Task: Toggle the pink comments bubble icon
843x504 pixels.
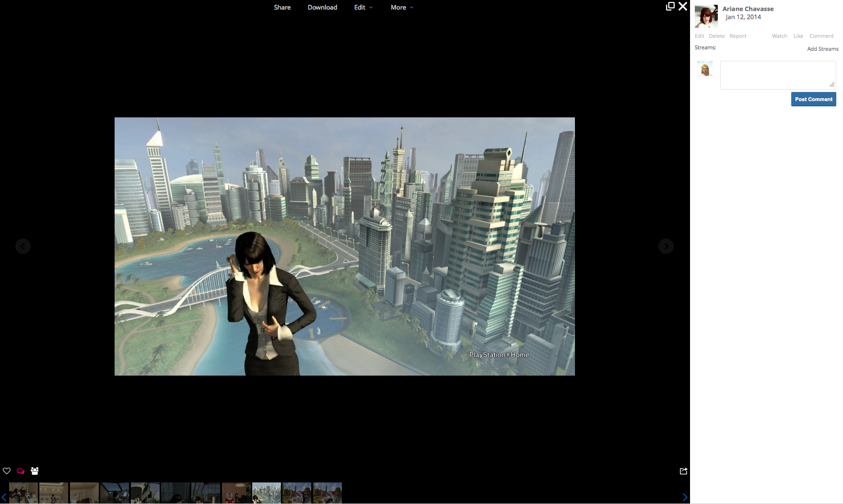Action: point(21,471)
